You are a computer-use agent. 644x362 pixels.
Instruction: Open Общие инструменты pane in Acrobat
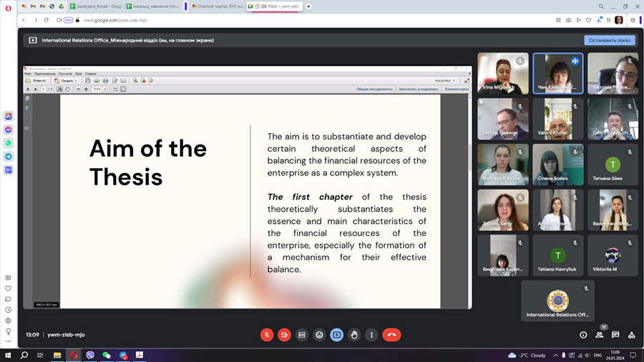point(374,89)
